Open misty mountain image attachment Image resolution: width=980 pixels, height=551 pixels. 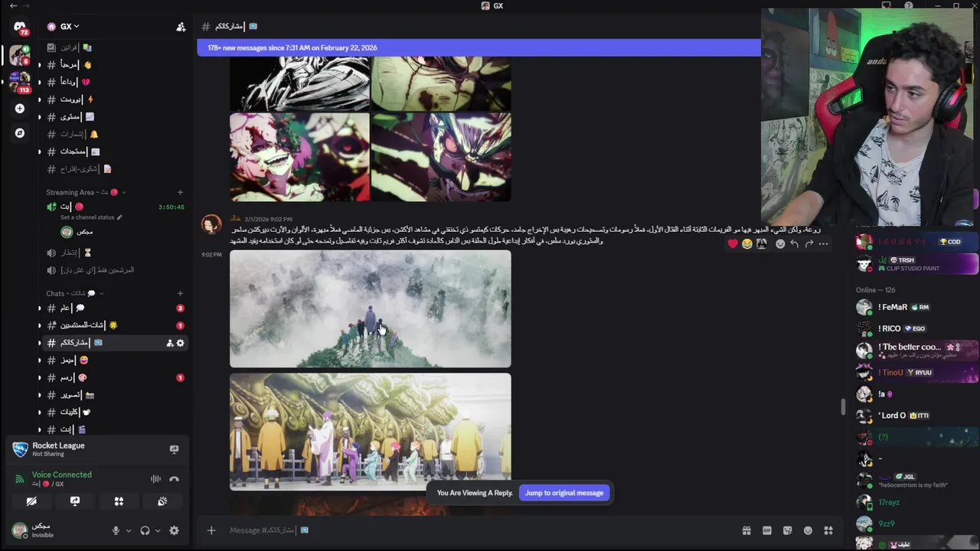(x=371, y=309)
